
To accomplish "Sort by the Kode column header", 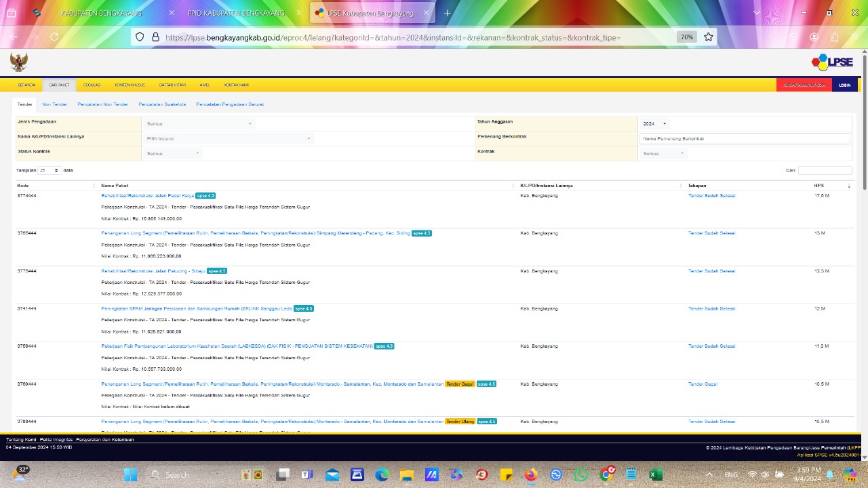I will [x=56, y=186].
